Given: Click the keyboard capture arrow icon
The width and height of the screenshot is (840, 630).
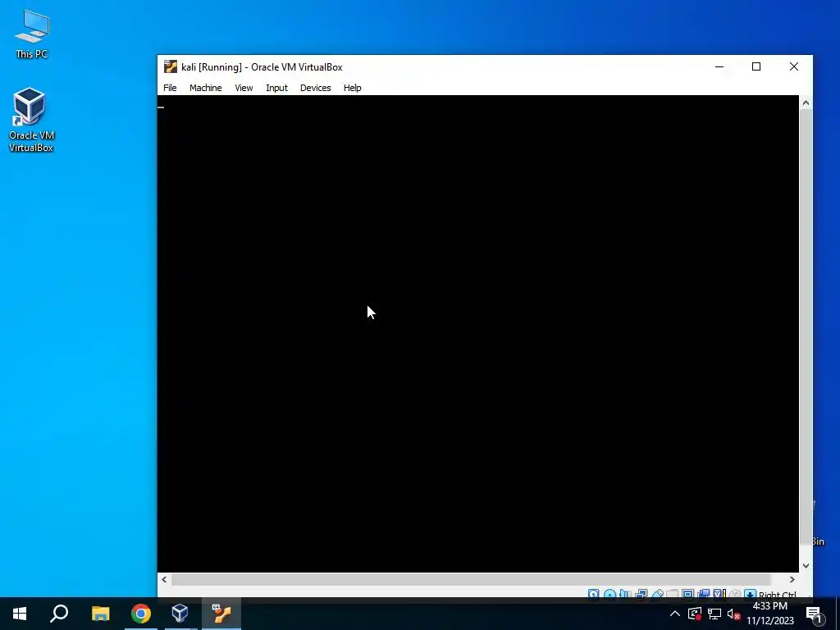Looking at the screenshot, I should point(750,594).
